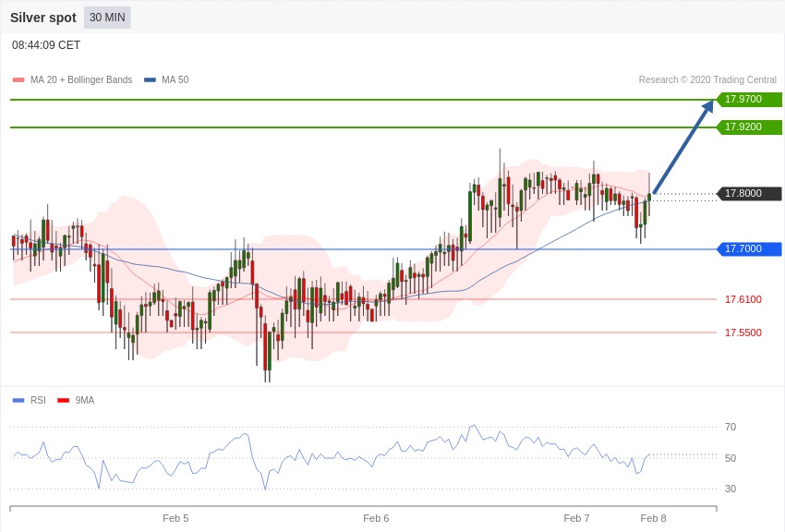This screenshot has width=785, height=532.
Task: Open the Research Trading Central copyright link
Action: (706, 80)
